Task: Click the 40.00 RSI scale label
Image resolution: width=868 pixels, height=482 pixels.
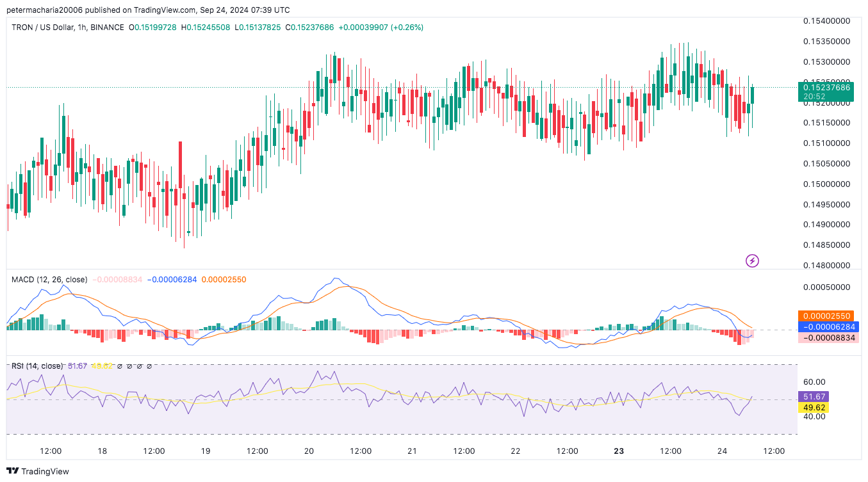Action: coord(814,416)
